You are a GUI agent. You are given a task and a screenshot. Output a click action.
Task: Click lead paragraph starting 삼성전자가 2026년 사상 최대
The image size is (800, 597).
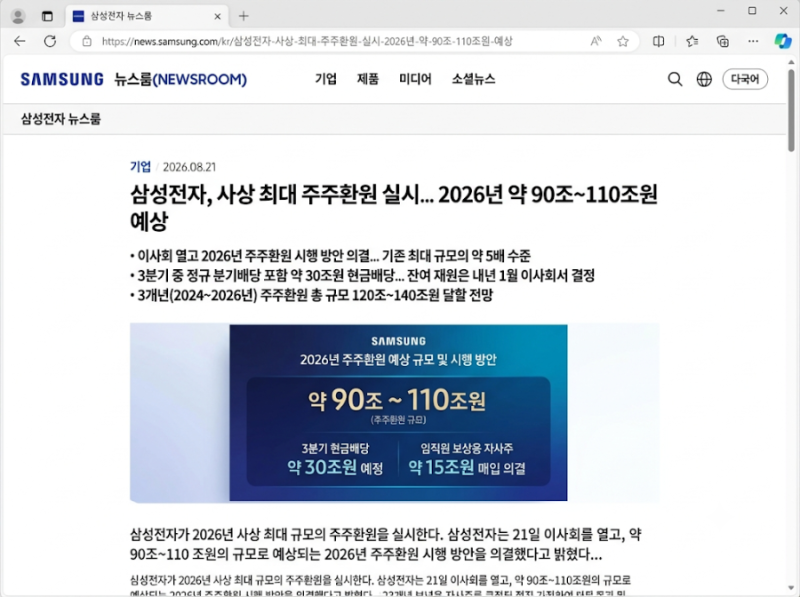pos(386,544)
